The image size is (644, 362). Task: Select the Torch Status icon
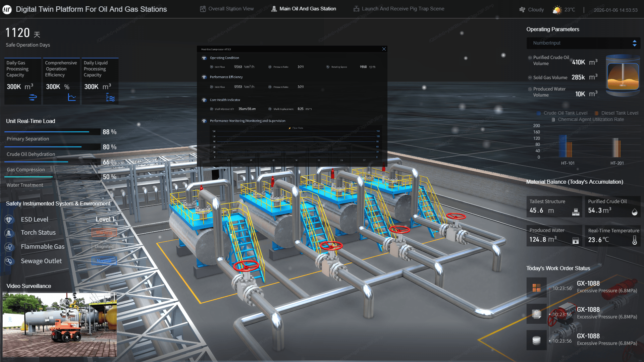point(9,233)
